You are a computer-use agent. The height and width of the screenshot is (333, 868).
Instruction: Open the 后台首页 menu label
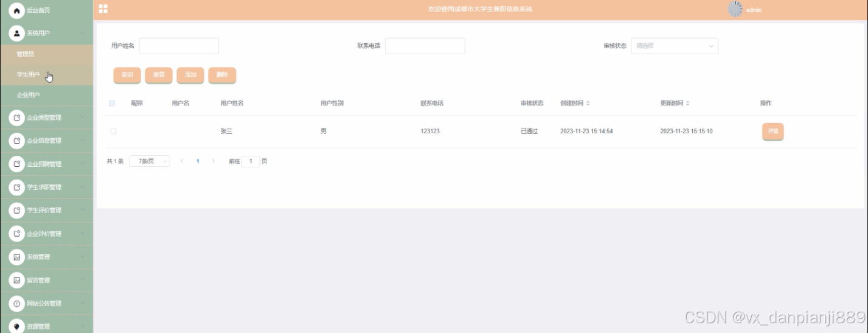38,10
